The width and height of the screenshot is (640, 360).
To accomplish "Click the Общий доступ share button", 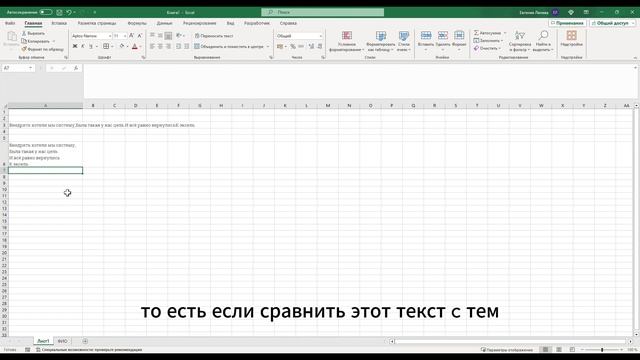I will point(612,23).
